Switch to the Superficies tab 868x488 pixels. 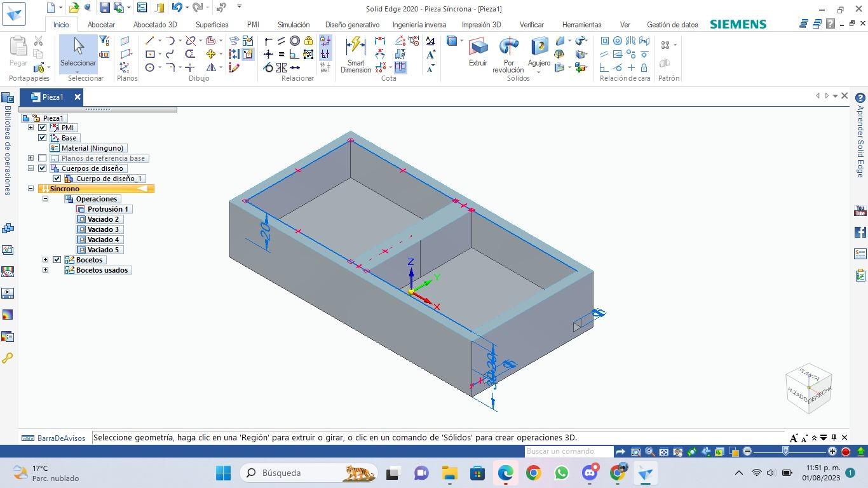click(x=212, y=25)
